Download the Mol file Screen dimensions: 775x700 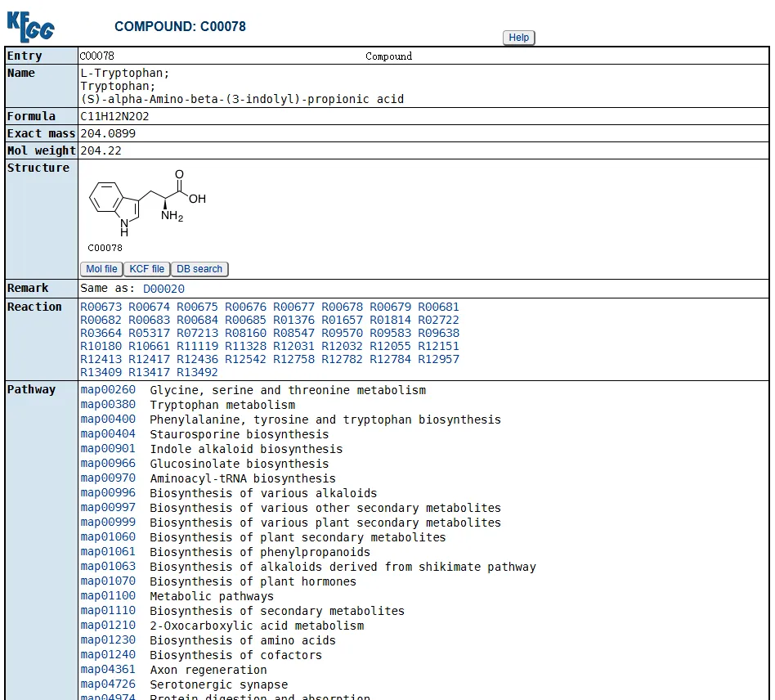(101, 269)
